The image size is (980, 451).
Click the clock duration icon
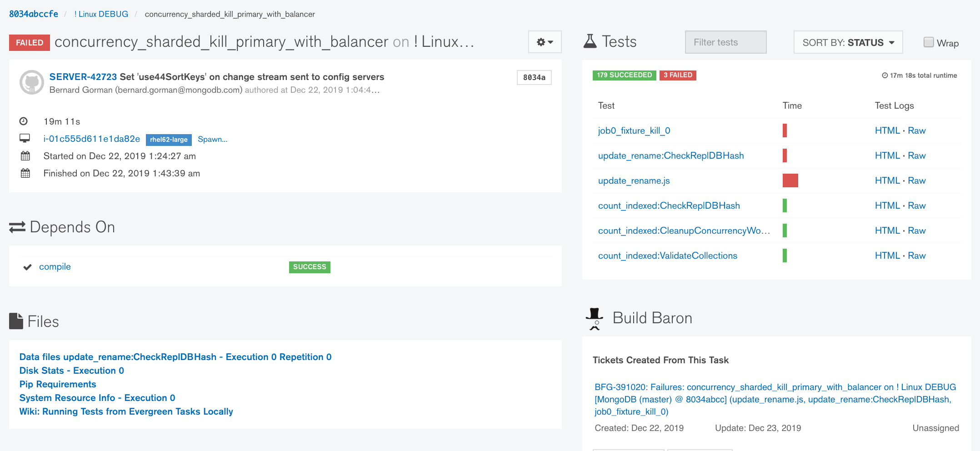pos(24,121)
